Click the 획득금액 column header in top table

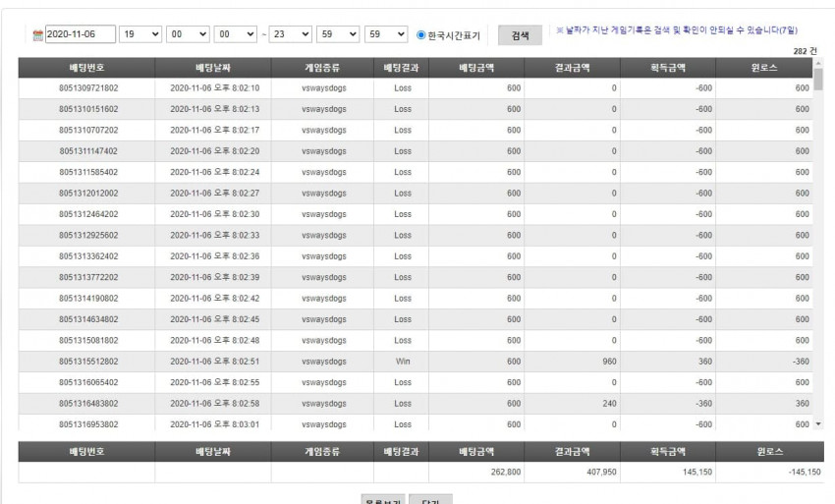[668, 68]
